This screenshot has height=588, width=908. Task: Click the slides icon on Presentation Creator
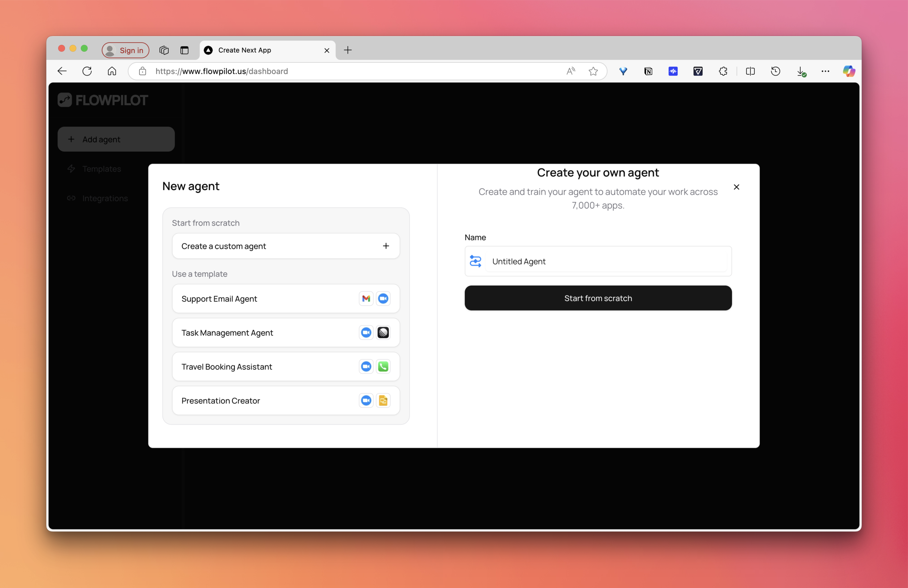tap(383, 401)
